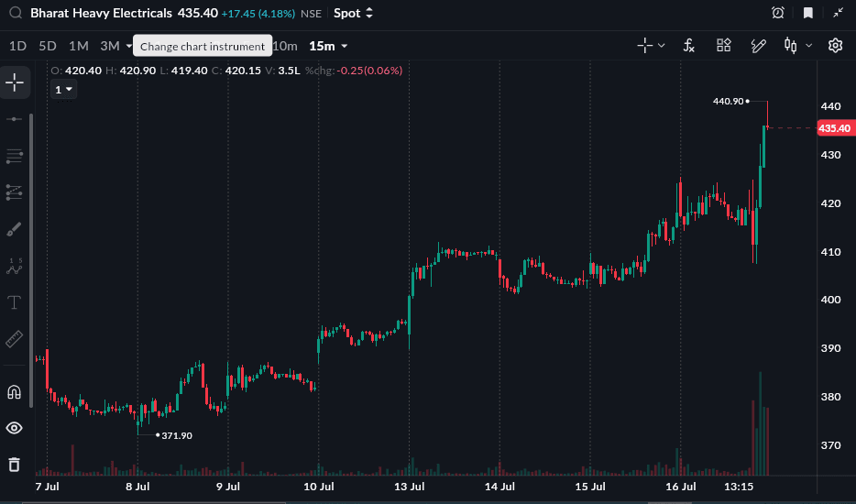Toggle magnet snap mode
856x504 pixels.
[x=14, y=392]
